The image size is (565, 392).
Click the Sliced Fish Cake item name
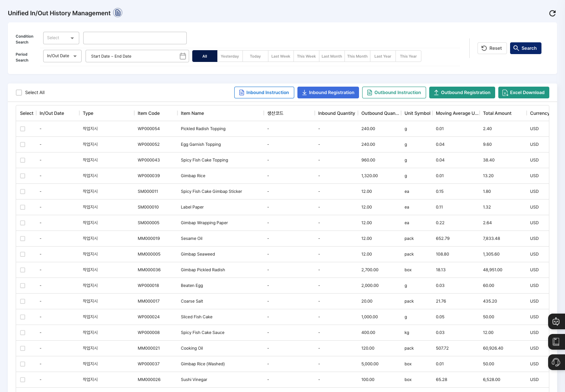[x=197, y=317]
